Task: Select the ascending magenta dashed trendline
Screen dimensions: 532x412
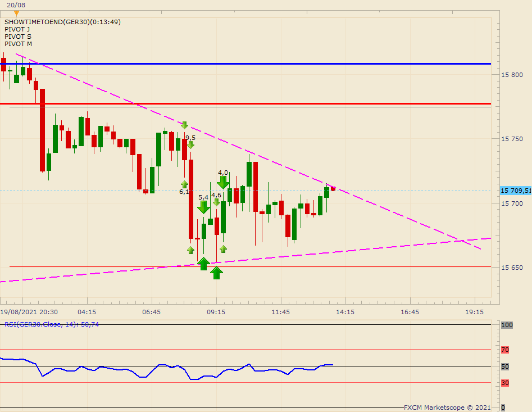Action: click(x=245, y=260)
